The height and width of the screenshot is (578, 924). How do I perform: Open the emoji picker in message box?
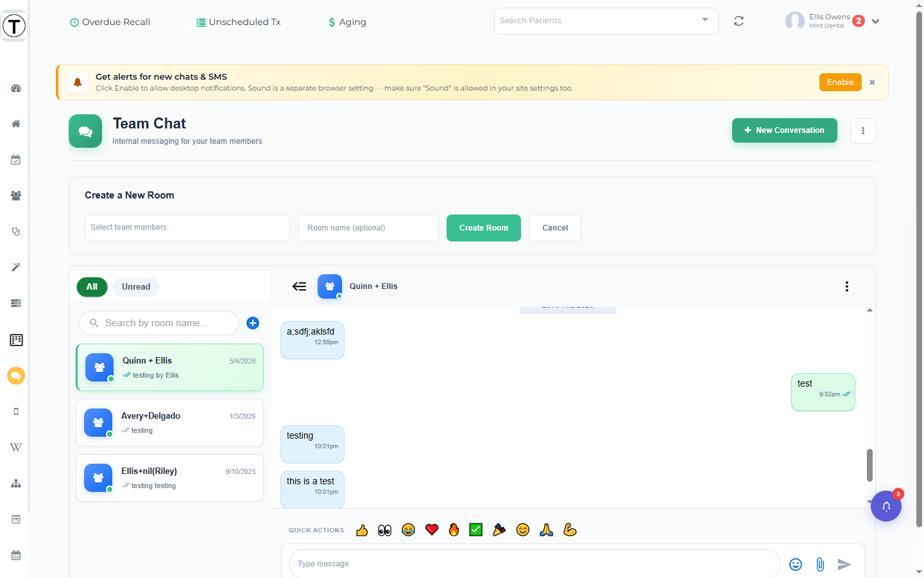tap(796, 564)
